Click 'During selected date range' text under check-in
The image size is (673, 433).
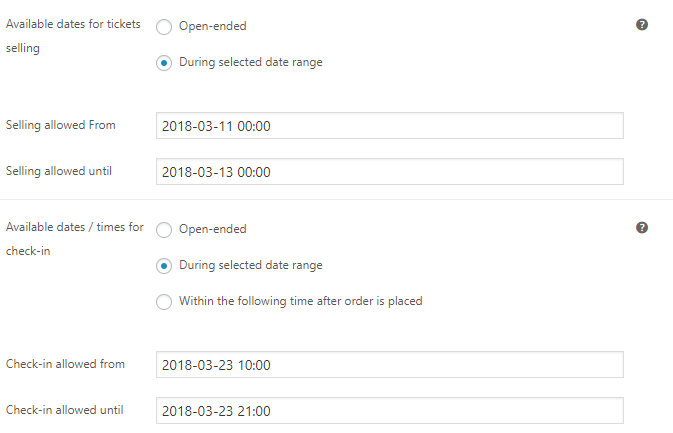click(x=251, y=265)
